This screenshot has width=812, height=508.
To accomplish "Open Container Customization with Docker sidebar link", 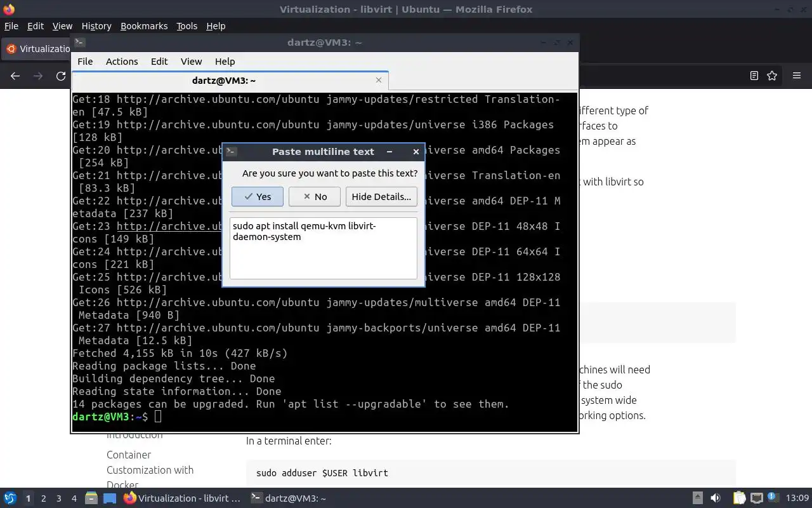I will click(150, 470).
